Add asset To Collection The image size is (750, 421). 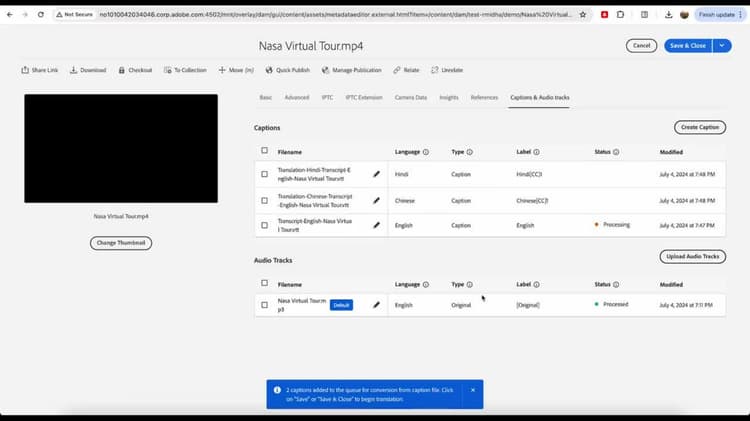coord(185,70)
